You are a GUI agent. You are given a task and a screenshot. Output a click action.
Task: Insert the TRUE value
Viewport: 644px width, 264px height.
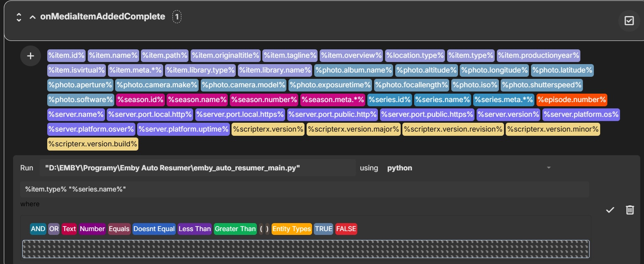click(x=323, y=229)
